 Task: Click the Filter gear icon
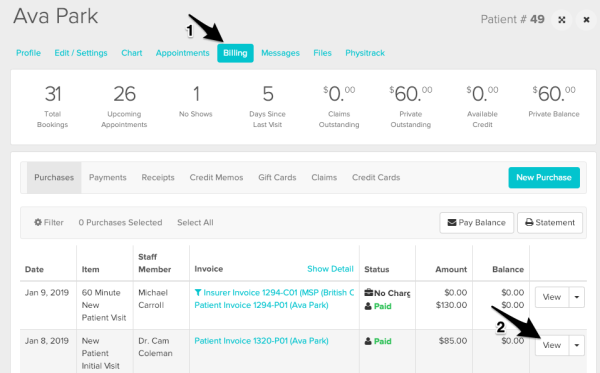coord(38,222)
